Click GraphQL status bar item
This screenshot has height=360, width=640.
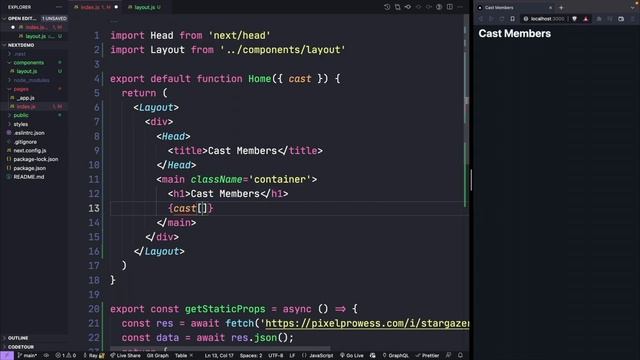(396, 356)
